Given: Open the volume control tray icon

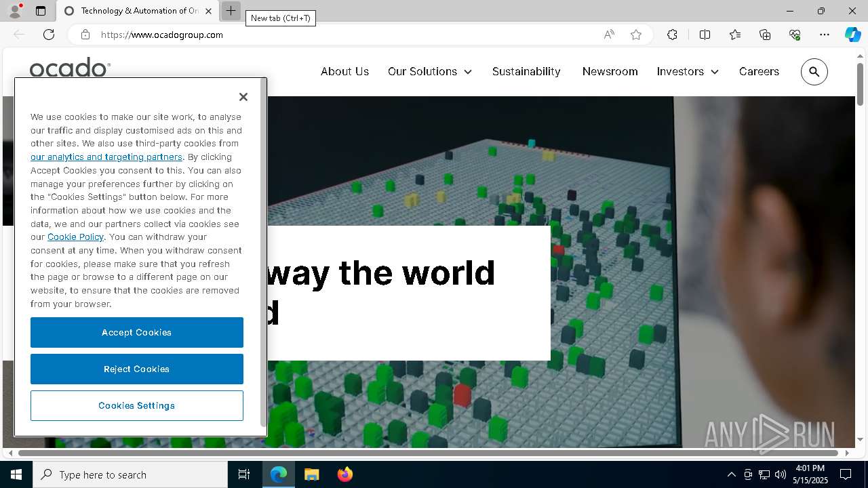Looking at the screenshot, I should tap(780, 474).
